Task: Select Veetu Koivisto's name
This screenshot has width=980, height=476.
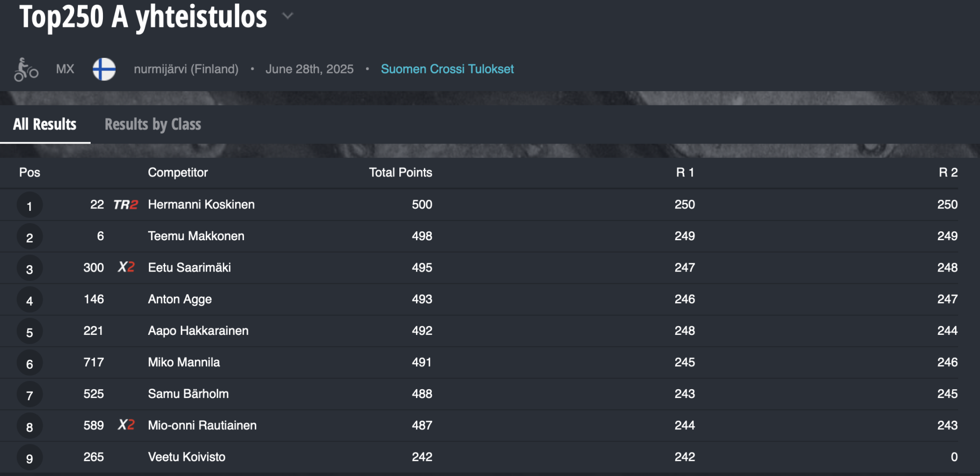Action: (x=187, y=457)
